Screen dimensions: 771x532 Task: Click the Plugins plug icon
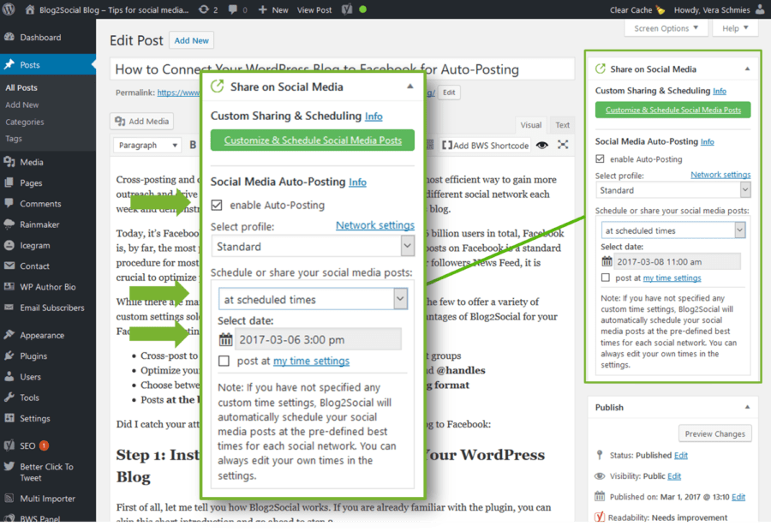click(9, 356)
